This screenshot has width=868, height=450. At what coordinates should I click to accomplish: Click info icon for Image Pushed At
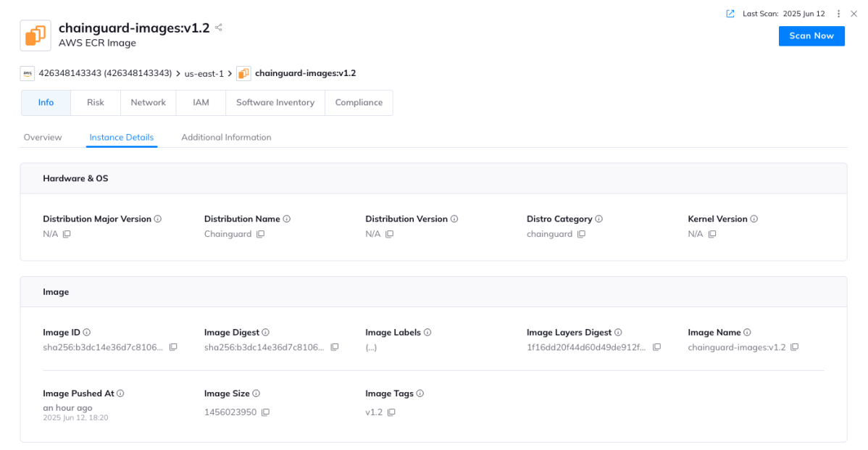(x=121, y=393)
